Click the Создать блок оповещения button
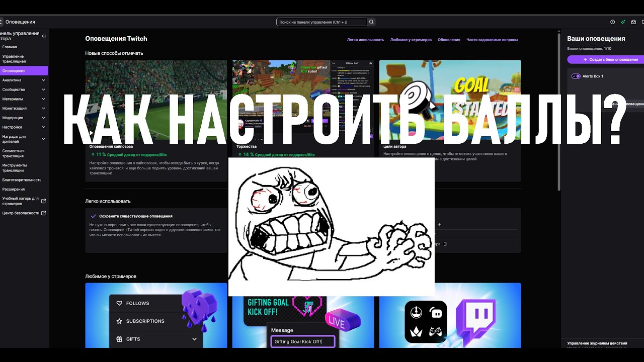The width and height of the screenshot is (644, 362). coord(606,59)
